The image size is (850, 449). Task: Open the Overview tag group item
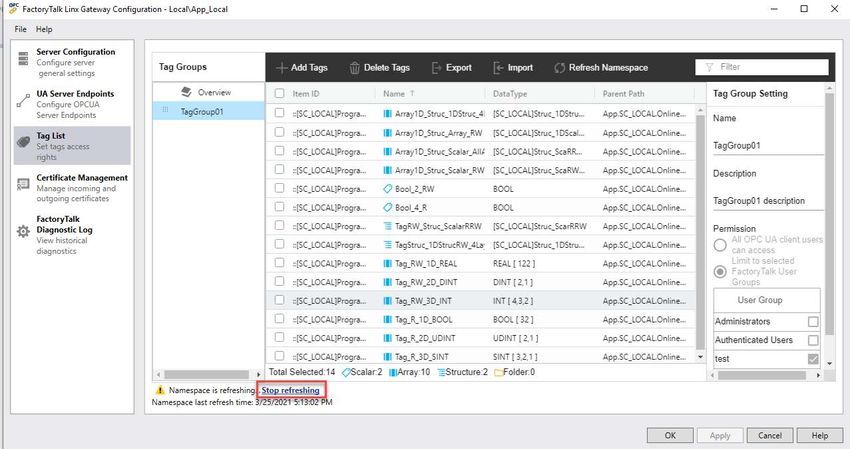coord(209,92)
